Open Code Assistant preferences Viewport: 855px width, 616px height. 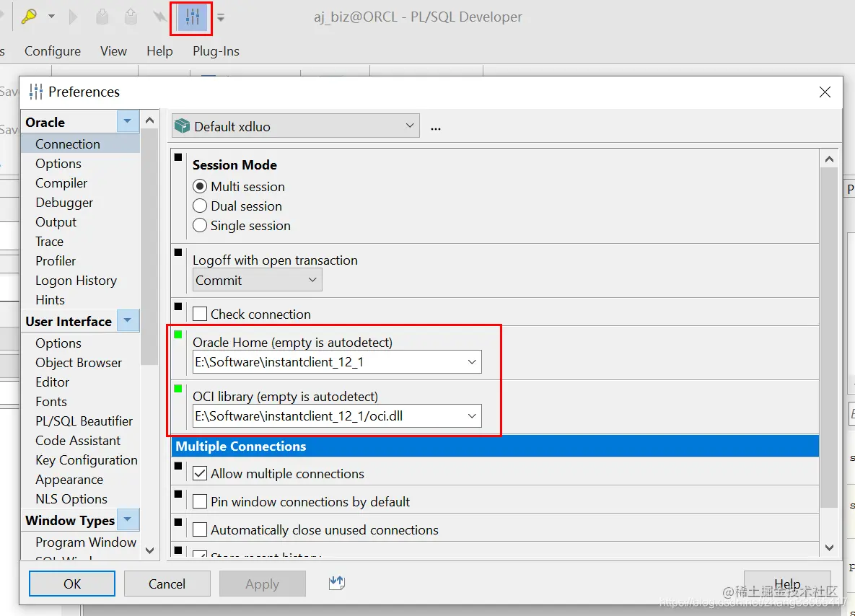[x=78, y=441]
